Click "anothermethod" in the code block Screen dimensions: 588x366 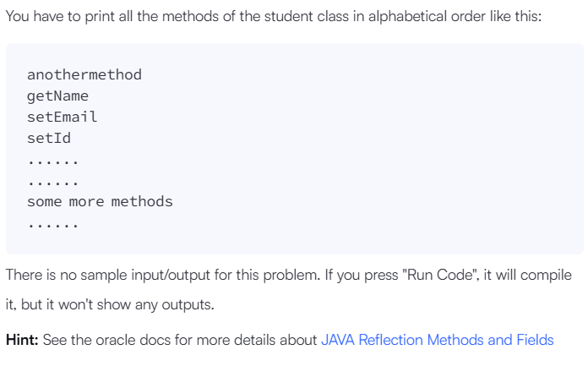pyautogui.click(x=84, y=74)
